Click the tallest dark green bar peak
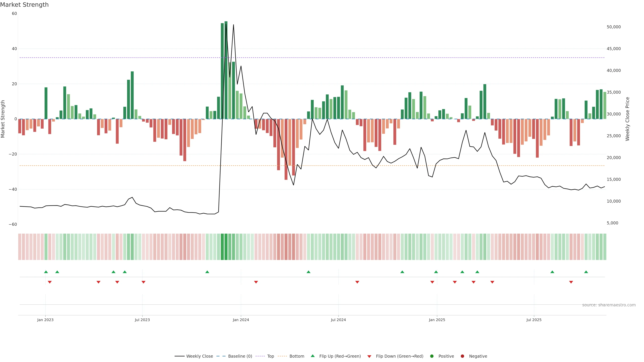Image resolution: width=644 pixels, height=362 pixels. (226, 22)
